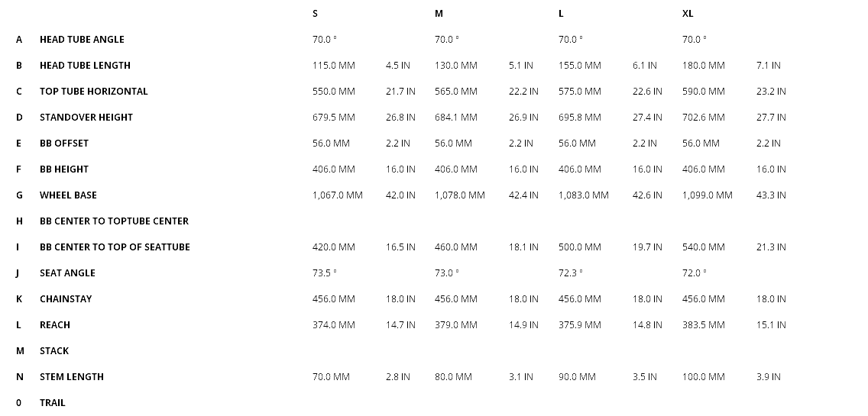
Task: Click the TRAIL row label
Action: pyautogui.click(x=53, y=403)
